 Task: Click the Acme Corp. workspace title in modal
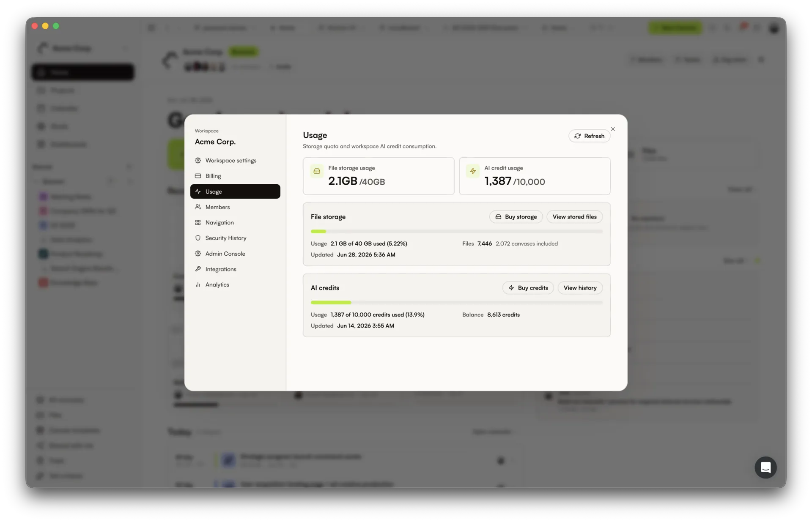point(215,142)
